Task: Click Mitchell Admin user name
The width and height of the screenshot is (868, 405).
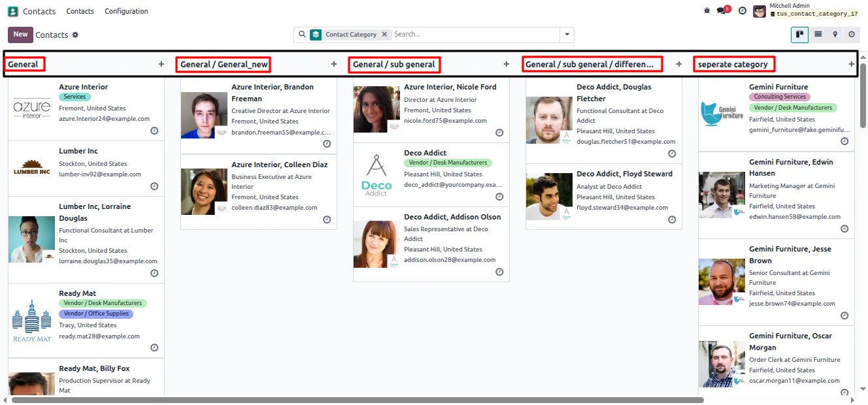Action: coord(790,6)
